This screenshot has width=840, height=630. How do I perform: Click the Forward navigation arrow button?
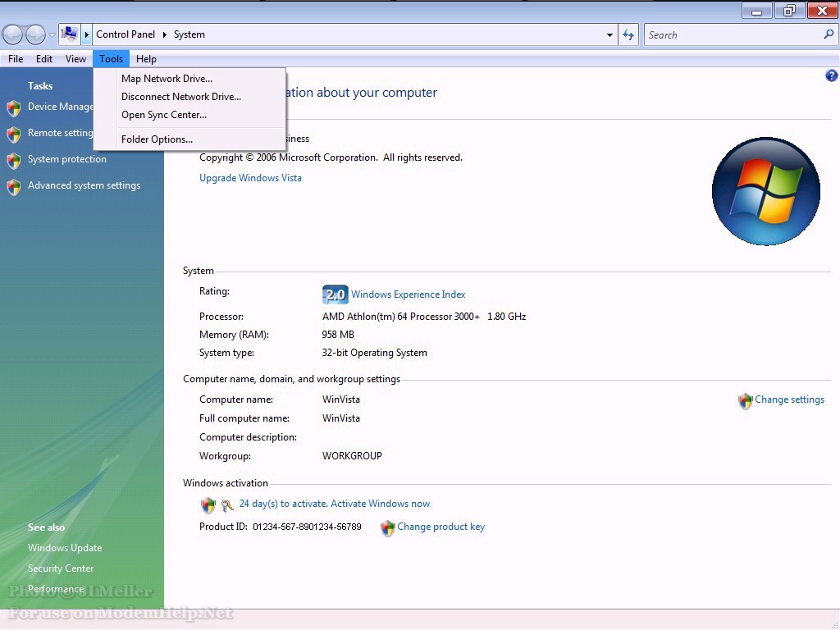coord(35,34)
